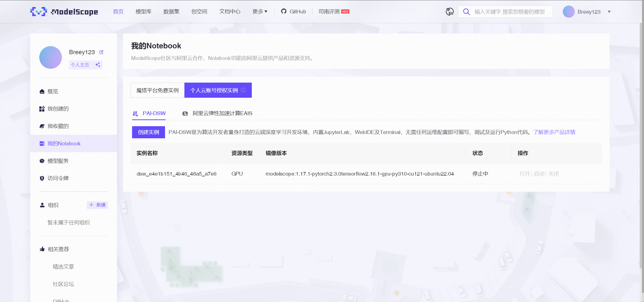Click the edit profile pencil icon

point(101,52)
